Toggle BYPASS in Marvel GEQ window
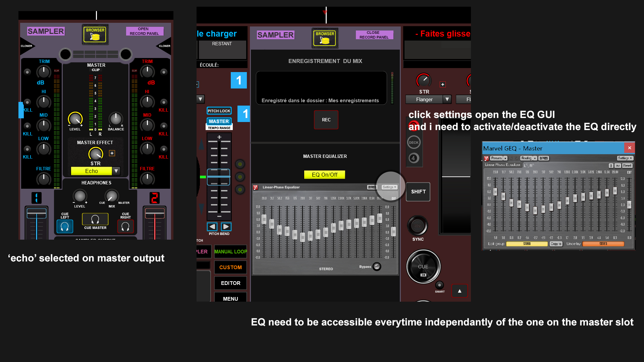644x362 pixels. coord(544,158)
